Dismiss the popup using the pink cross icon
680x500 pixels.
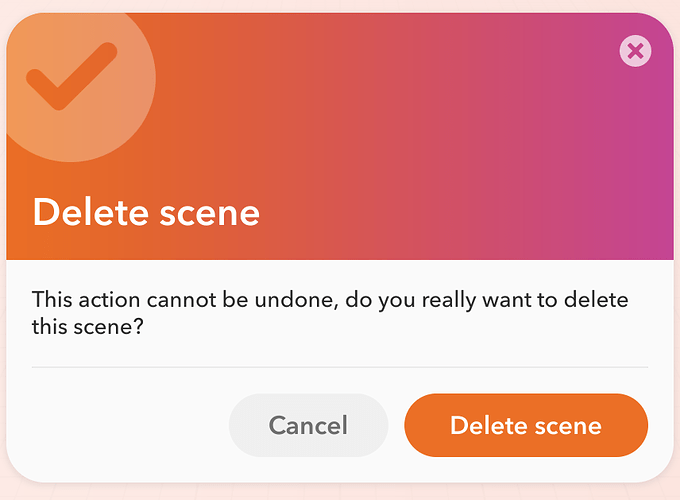(635, 51)
